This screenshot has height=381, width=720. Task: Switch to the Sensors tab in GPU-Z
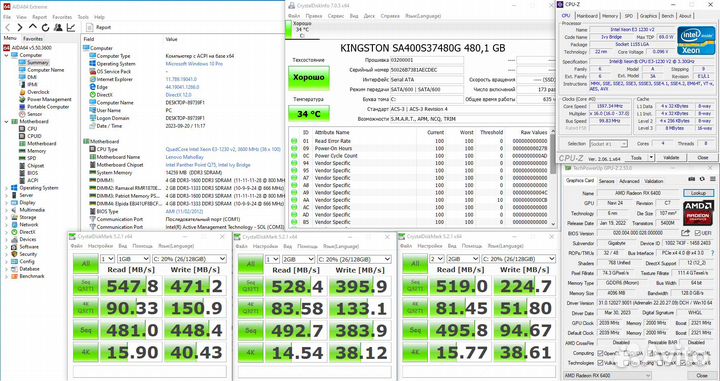(x=606, y=181)
